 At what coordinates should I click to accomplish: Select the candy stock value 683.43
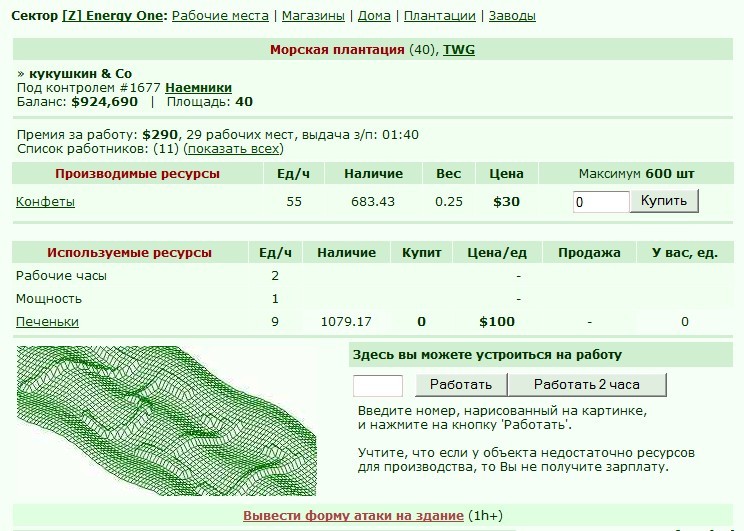point(373,202)
